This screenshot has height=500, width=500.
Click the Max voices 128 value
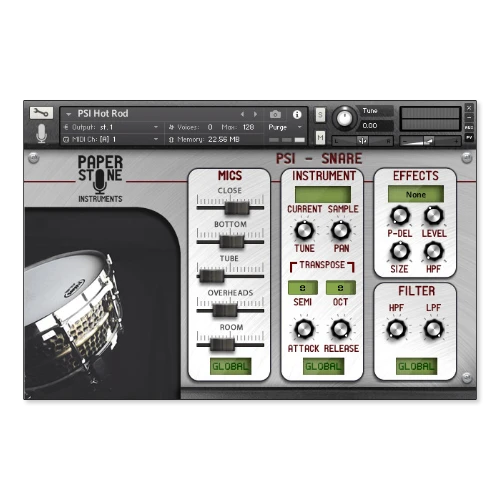coord(248,127)
